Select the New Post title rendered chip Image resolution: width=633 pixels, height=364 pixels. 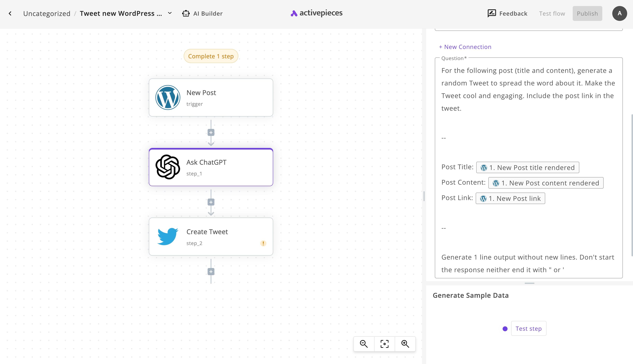coord(528,168)
